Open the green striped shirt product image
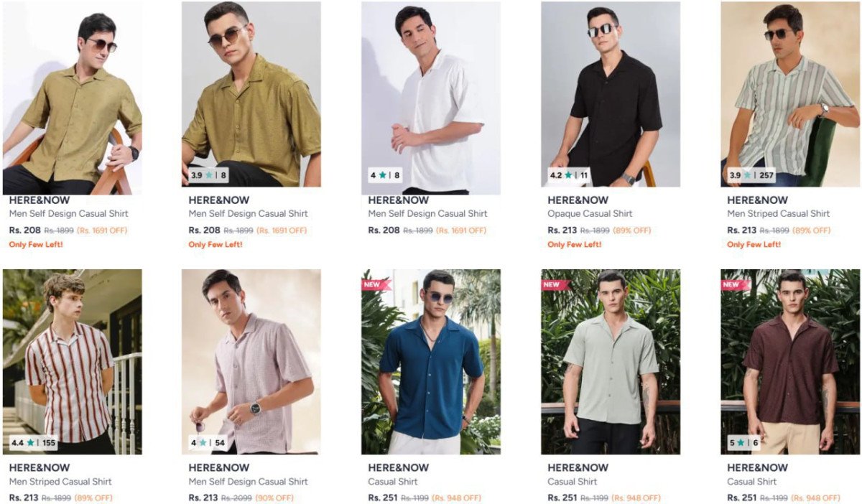Image resolution: width=862 pixels, height=504 pixels. (790, 94)
